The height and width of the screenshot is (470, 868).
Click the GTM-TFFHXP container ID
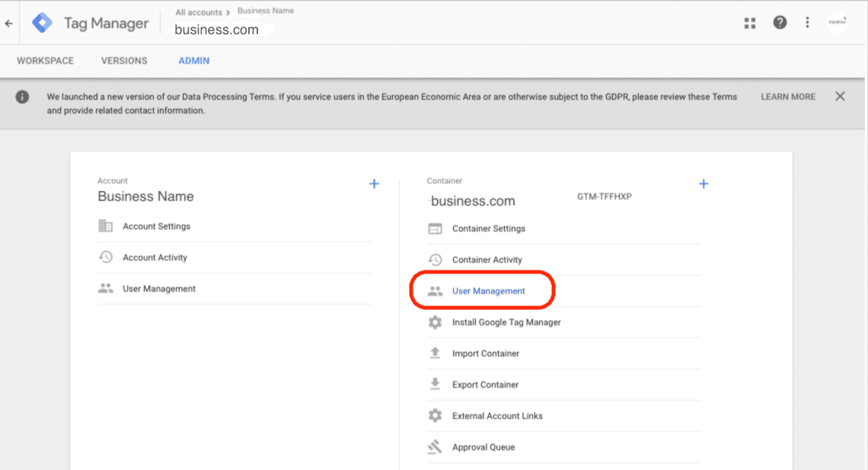604,197
